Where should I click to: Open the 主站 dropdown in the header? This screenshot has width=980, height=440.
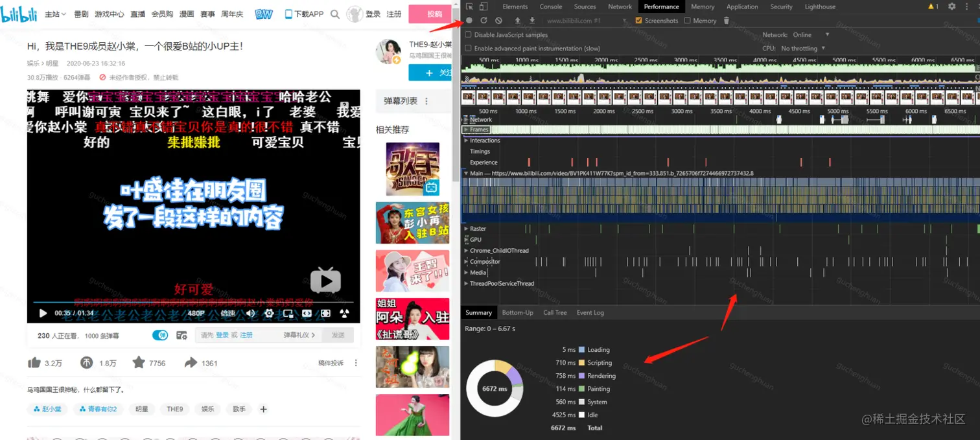pyautogui.click(x=56, y=14)
